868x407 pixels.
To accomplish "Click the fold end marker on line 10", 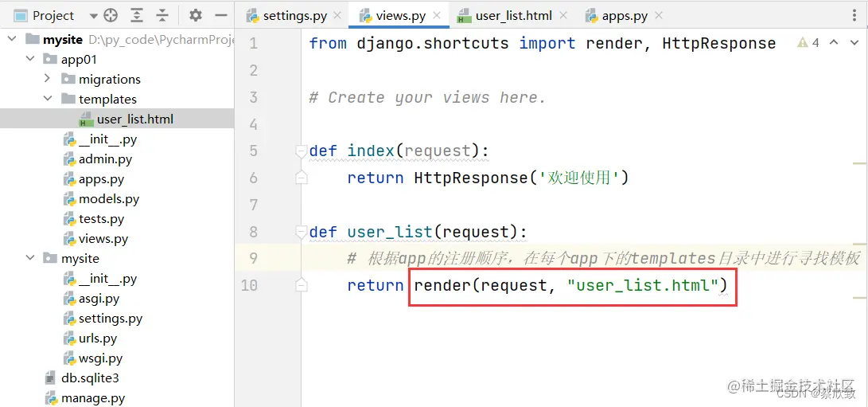I will coord(302,286).
